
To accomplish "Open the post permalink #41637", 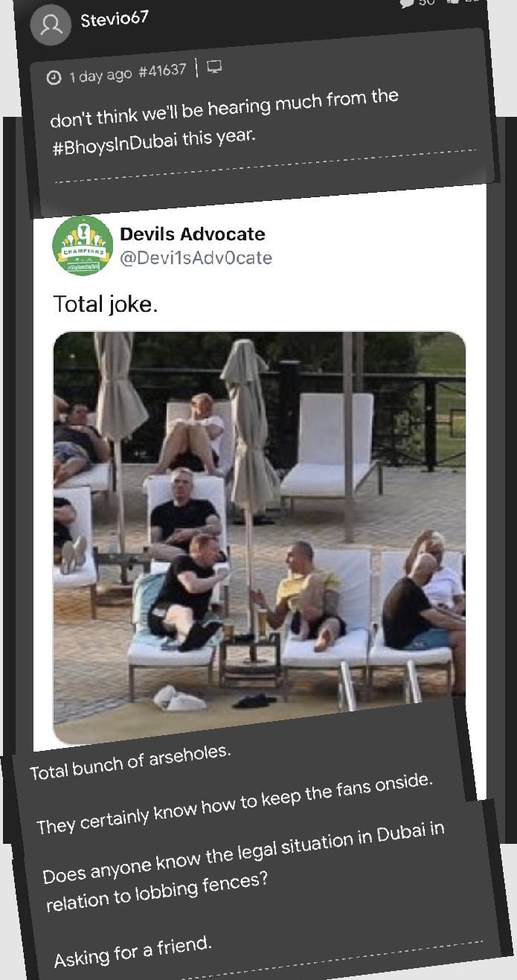I will (162, 72).
